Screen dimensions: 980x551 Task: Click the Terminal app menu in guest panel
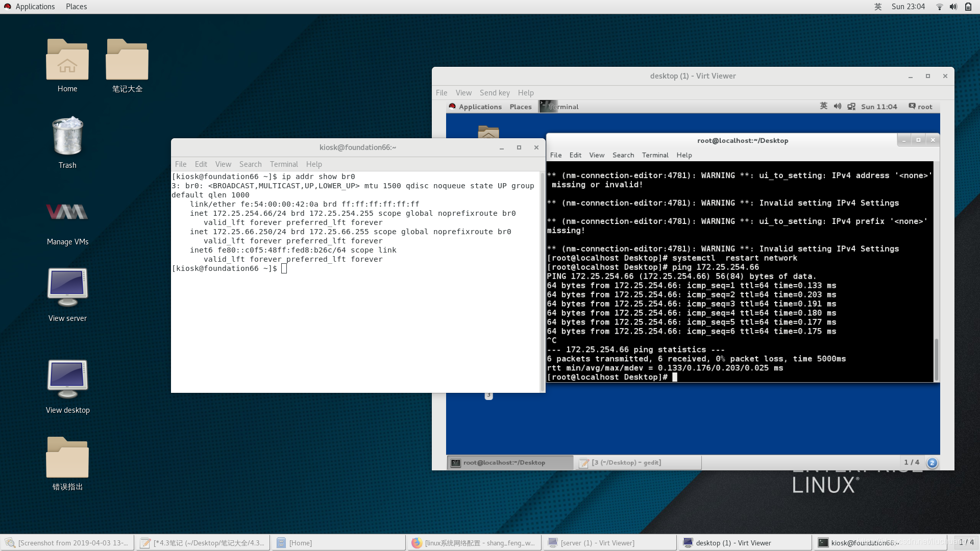pyautogui.click(x=559, y=107)
